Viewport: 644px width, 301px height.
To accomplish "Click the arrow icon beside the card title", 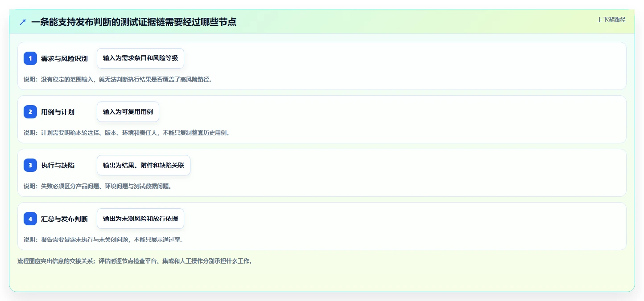I will 23,22.
